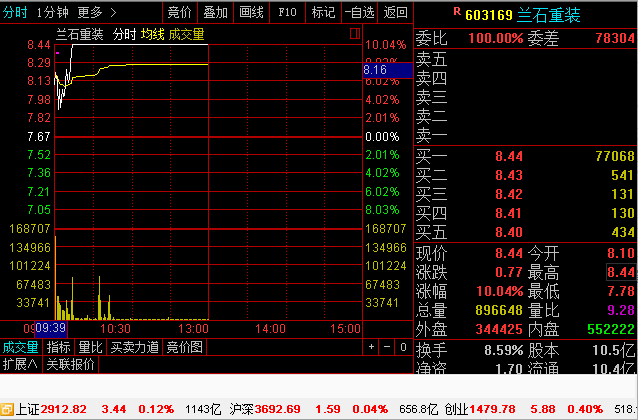Click the 总量 value 896648
638x420 pixels.
coord(499,310)
